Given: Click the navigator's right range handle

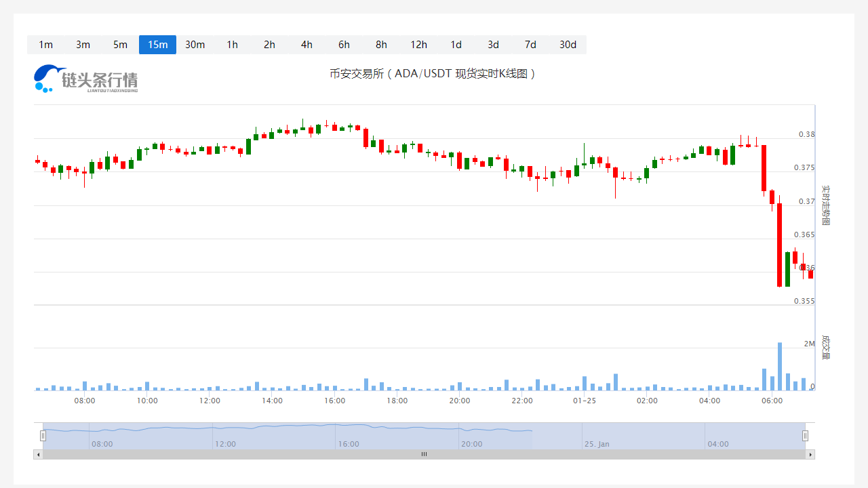Looking at the screenshot, I should tap(805, 436).
